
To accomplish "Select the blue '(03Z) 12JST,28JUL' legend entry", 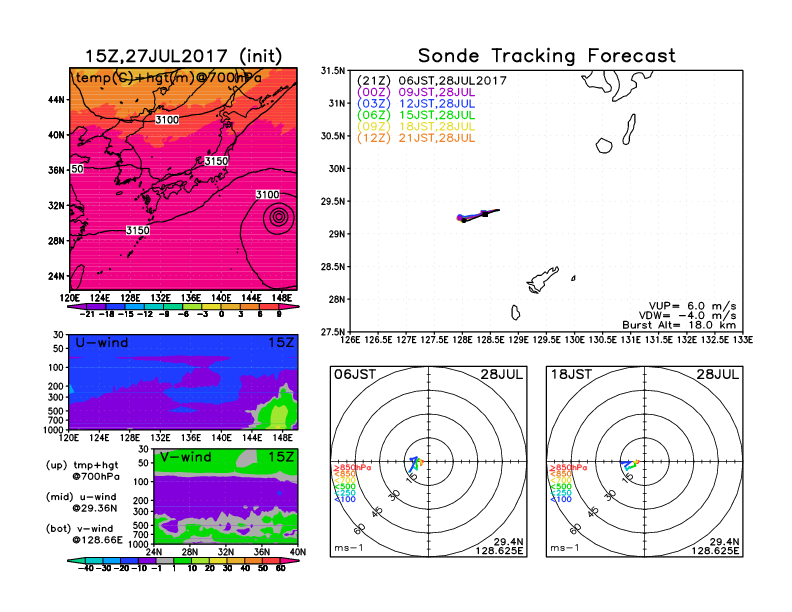I will (416, 104).
